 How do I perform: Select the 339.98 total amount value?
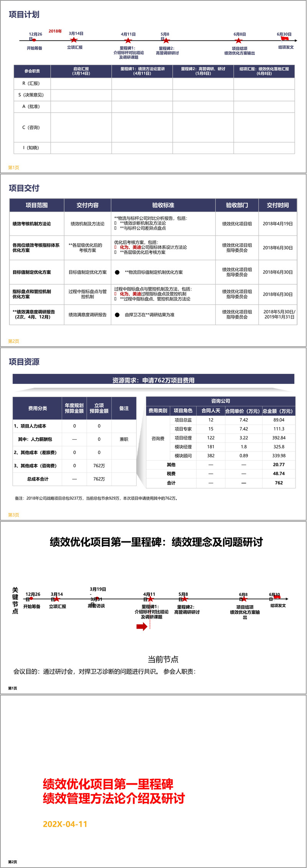pos(279,456)
